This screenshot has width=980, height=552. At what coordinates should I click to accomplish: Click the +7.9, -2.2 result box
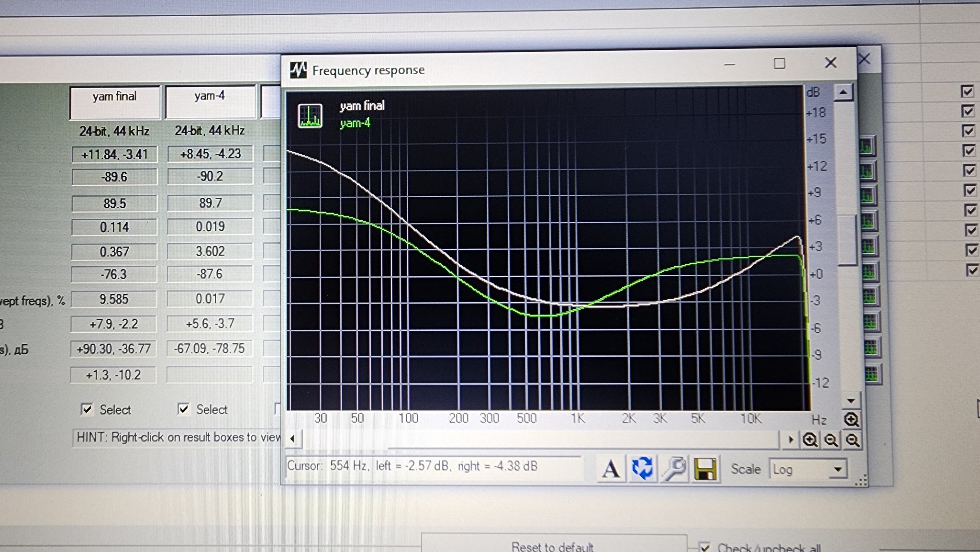pyautogui.click(x=113, y=324)
